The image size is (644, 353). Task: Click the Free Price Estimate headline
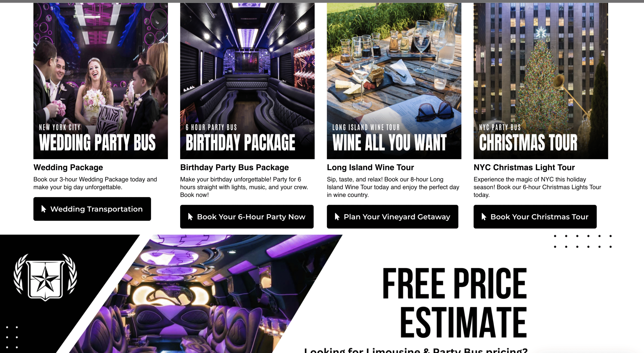tap(455, 302)
